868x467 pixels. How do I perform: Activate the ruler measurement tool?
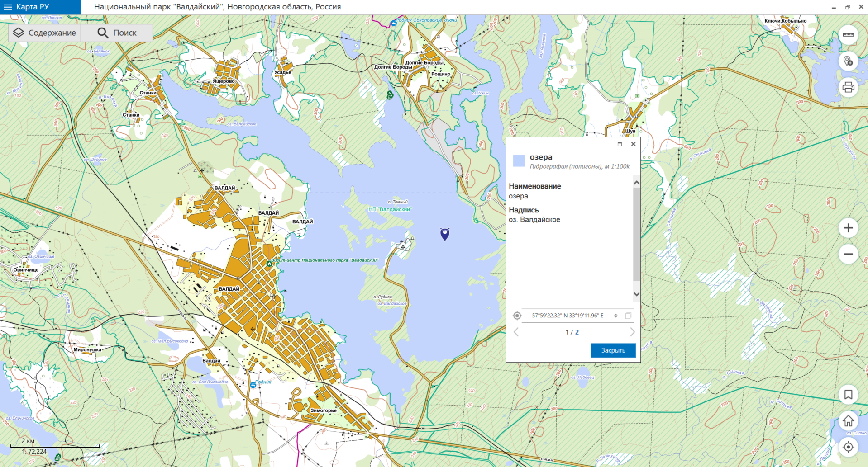tap(849, 35)
